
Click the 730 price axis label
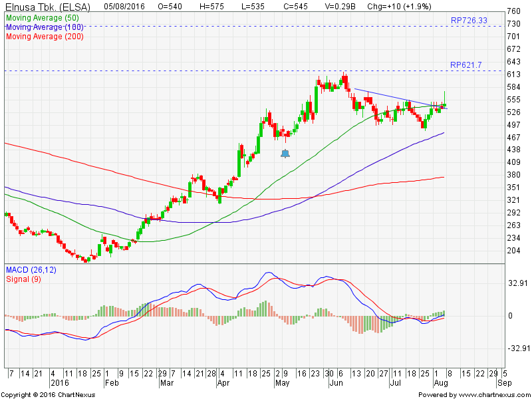click(x=513, y=24)
